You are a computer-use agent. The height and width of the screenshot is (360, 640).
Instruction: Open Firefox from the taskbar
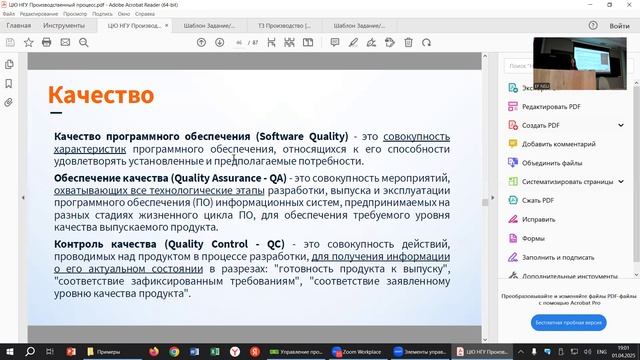click(153, 351)
